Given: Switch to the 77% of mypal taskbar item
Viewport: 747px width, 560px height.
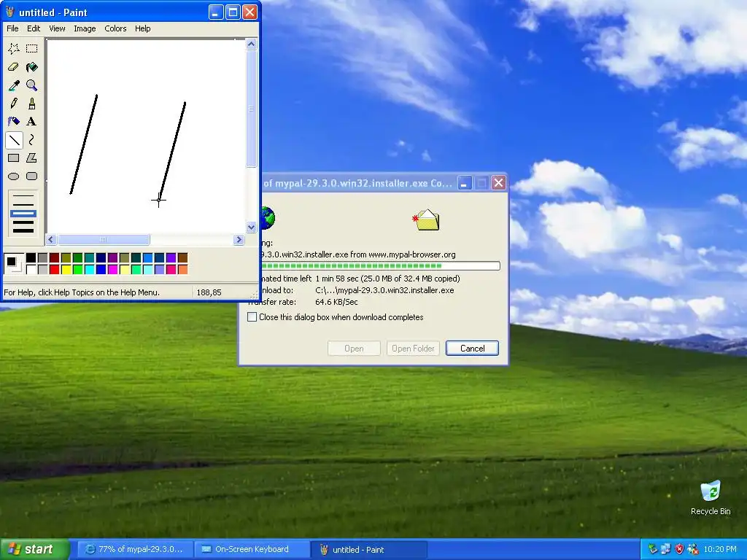Looking at the screenshot, I should (x=135, y=550).
